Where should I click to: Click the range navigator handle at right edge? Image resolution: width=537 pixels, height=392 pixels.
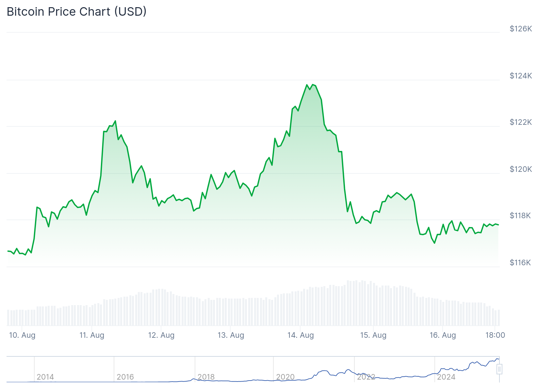pos(499,369)
